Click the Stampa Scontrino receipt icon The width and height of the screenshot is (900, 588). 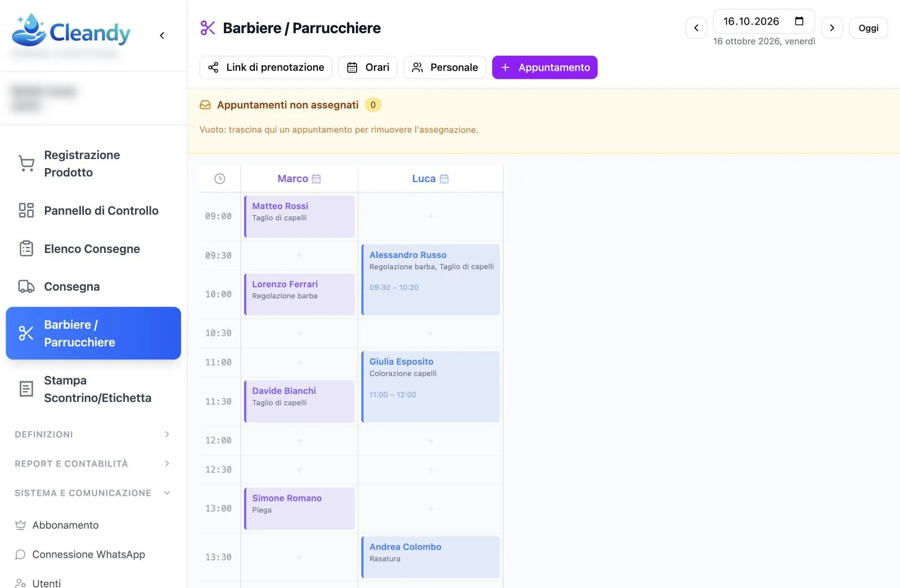click(26, 388)
